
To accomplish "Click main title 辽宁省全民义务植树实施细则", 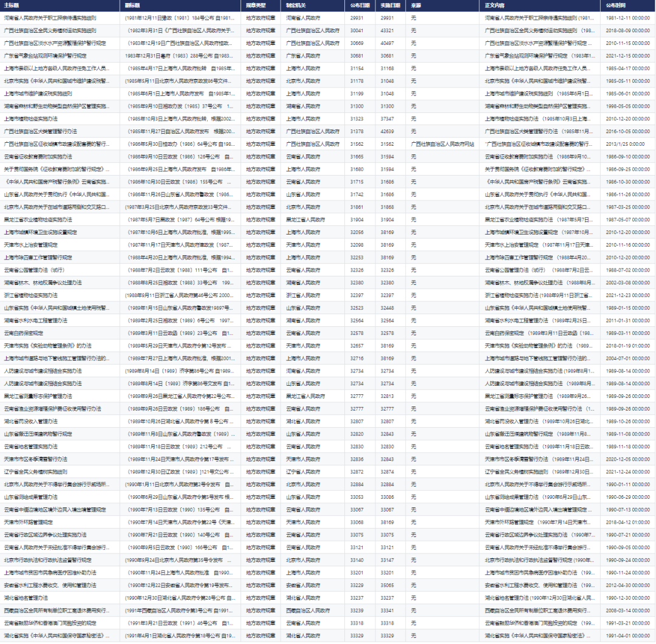I will click(x=36, y=471).
